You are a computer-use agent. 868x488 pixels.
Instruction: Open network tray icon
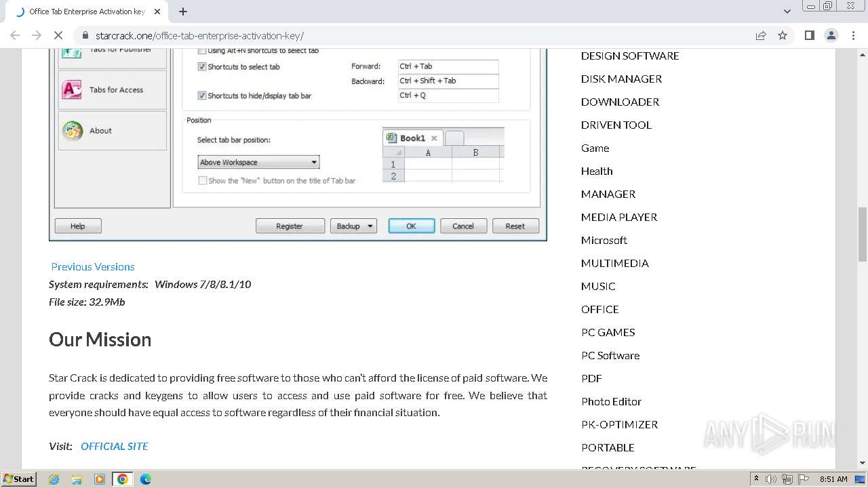787,479
